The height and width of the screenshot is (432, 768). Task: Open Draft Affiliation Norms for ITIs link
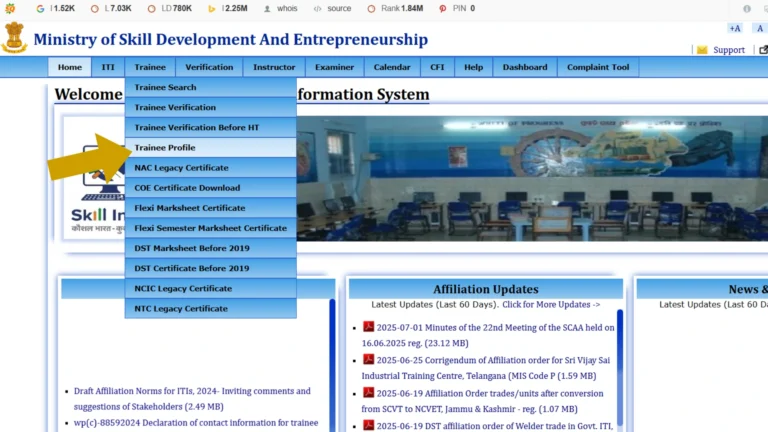pos(192,391)
